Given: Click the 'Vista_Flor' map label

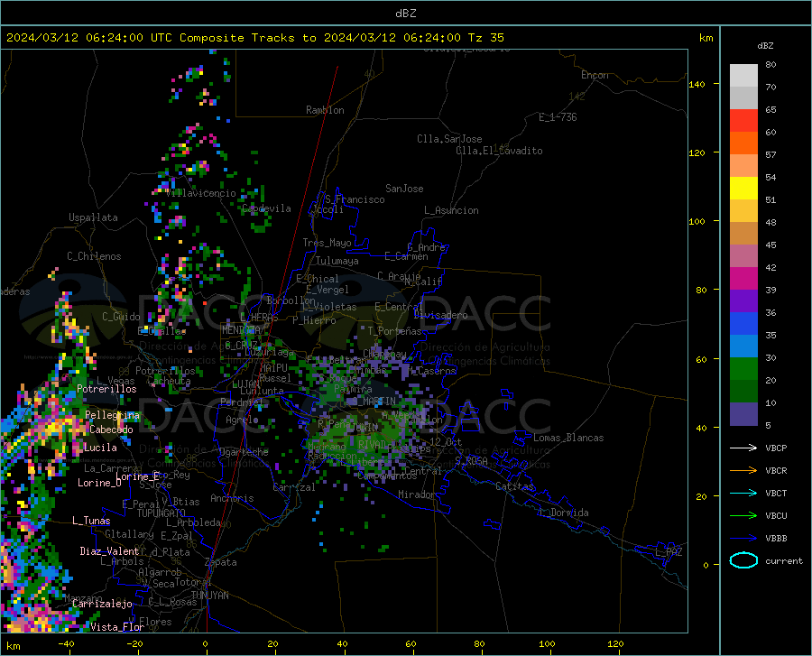Looking at the screenshot, I should click(x=117, y=627).
